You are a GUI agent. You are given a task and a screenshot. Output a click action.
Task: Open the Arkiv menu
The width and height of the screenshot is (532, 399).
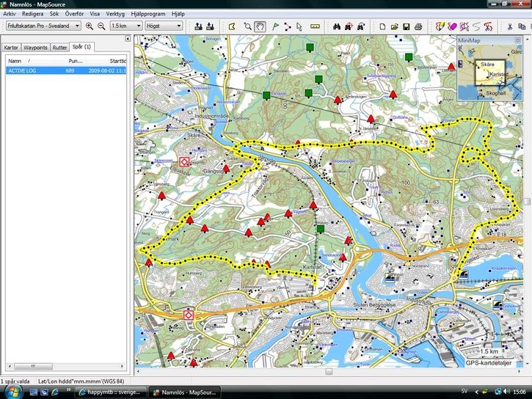point(9,14)
